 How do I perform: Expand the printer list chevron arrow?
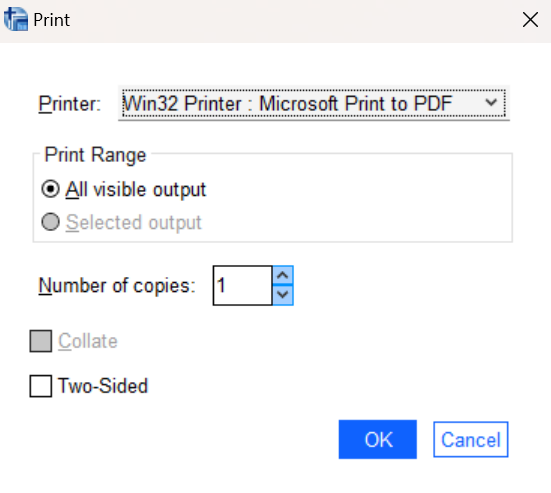pos(491,103)
